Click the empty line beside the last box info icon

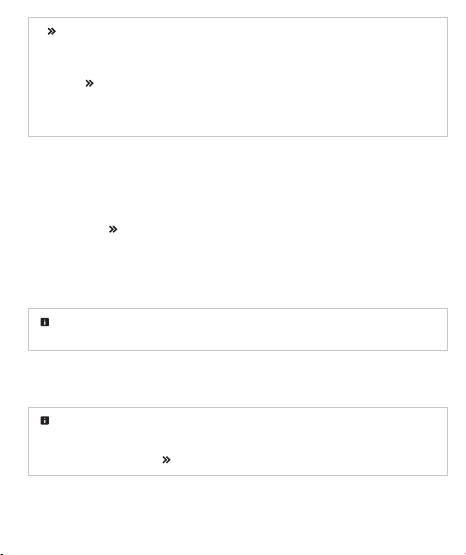point(246,420)
